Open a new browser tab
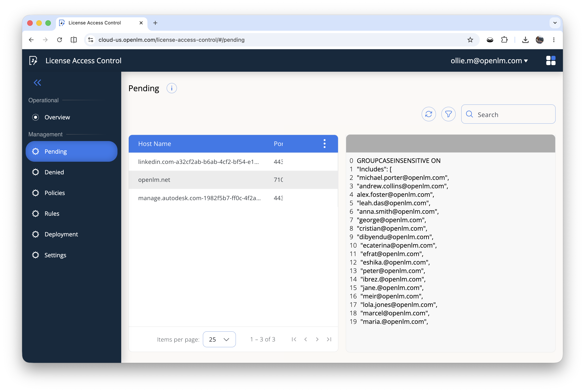The width and height of the screenshot is (585, 392). click(155, 23)
